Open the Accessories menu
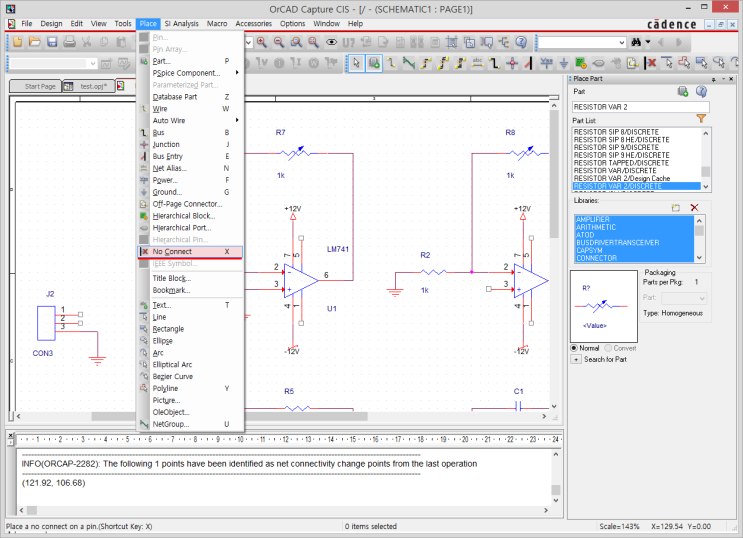This screenshot has height=538, width=743. pyautogui.click(x=254, y=24)
